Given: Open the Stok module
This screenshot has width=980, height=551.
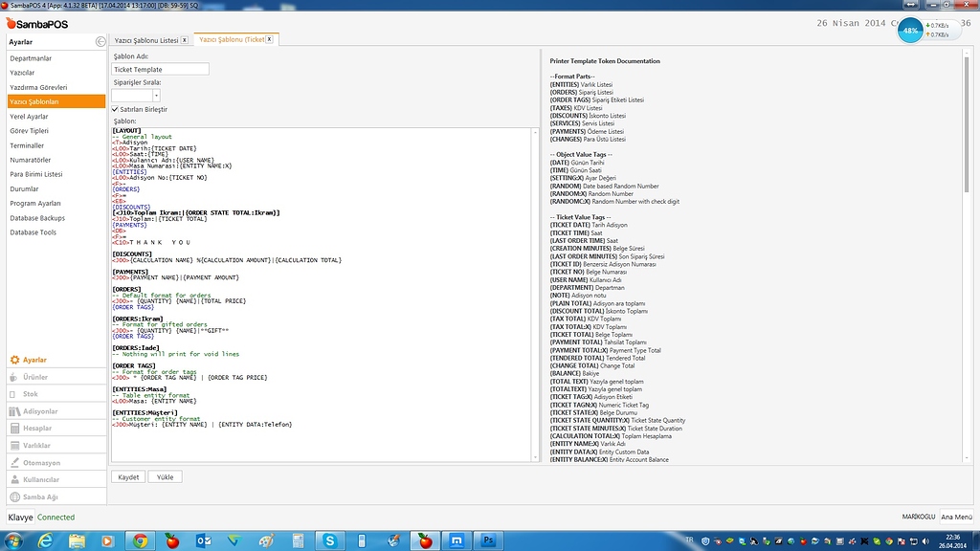Looking at the screenshot, I should click(31, 394).
